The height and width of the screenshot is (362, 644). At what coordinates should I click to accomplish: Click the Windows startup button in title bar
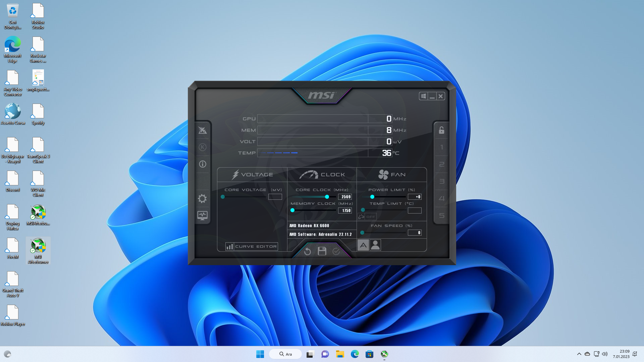click(424, 96)
